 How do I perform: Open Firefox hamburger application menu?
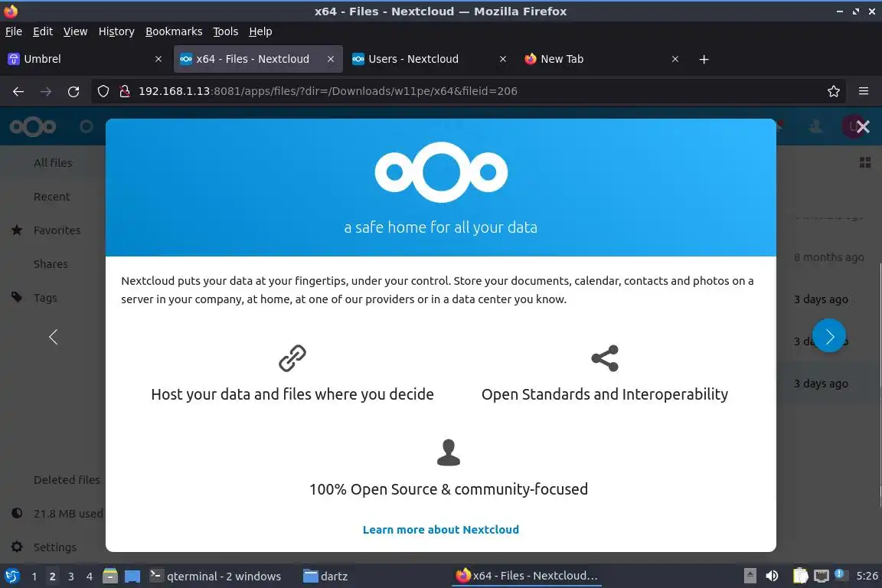click(x=864, y=91)
